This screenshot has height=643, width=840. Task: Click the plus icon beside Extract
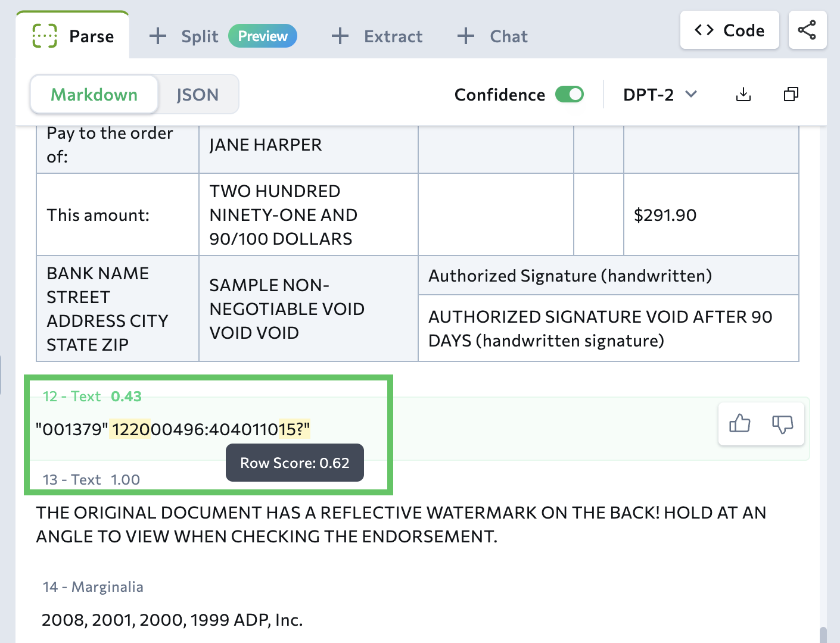(x=340, y=36)
